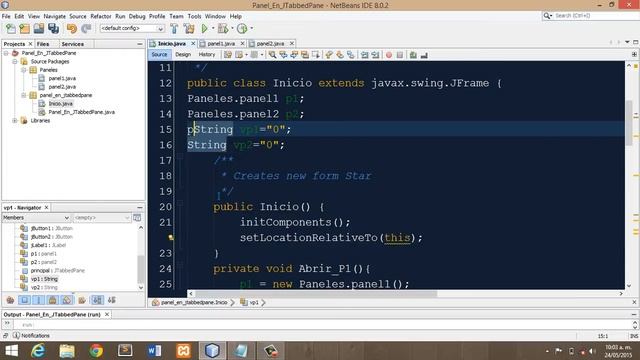The height and width of the screenshot is (360, 640).
Task: Click the Open Project toolbar icon
Action: click(x=39, y=29)
